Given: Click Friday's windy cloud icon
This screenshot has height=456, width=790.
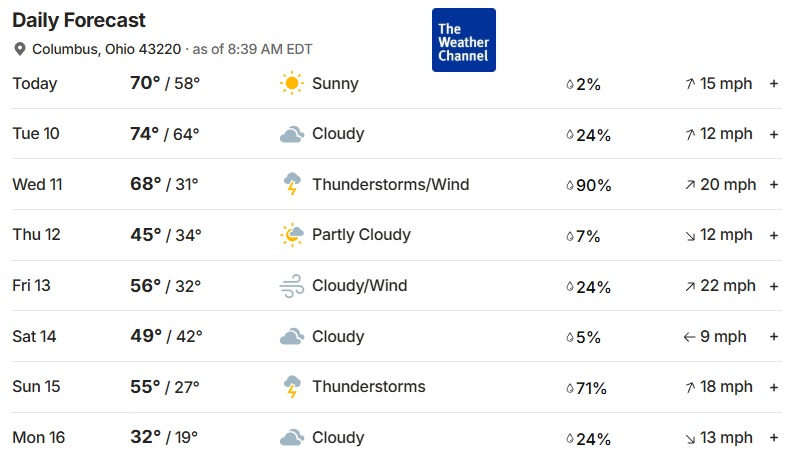Looking at the screenshot, I should (x=291, y=286).
